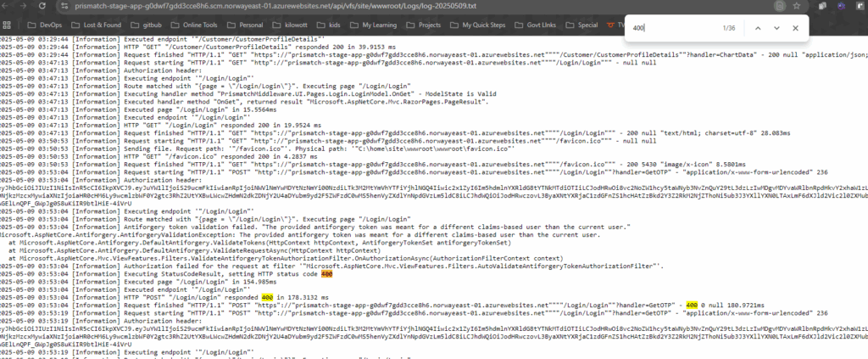Click the DefaultAntiforgery.ValidateTokens stack line
The width and height of the screenshot is (868, 359).
259,242
